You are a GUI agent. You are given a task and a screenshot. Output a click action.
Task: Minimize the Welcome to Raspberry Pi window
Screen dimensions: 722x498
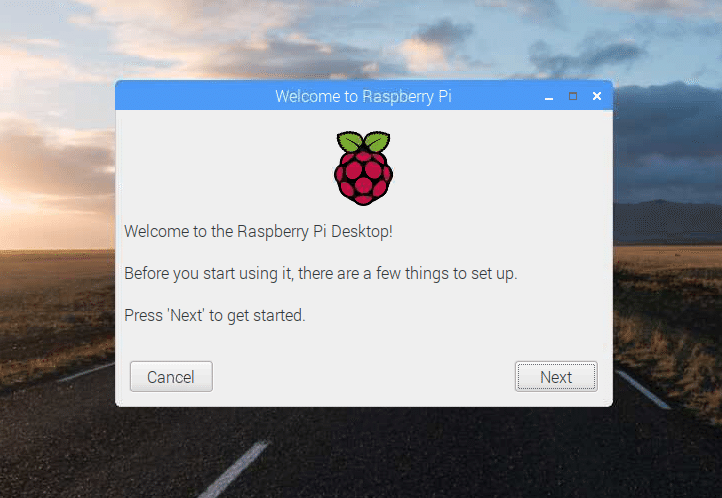pos(548,97)
